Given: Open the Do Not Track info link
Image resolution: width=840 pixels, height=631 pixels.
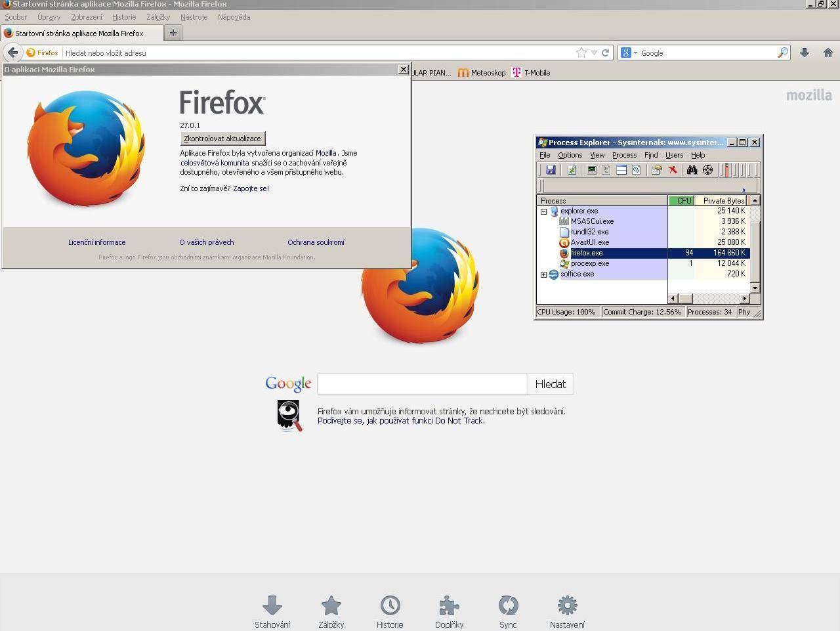Looking at the screenshot, I should point(401,421).
